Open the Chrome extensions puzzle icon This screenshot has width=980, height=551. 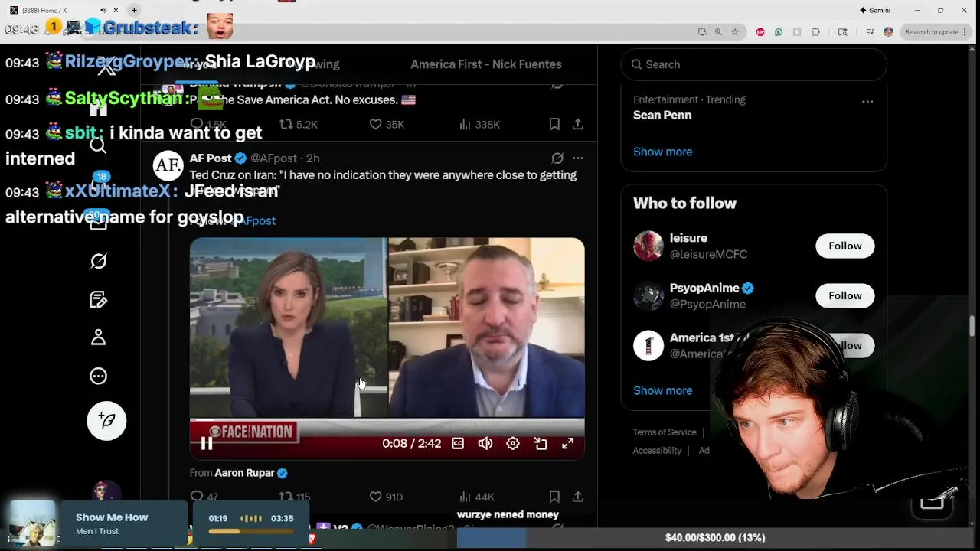815,32
